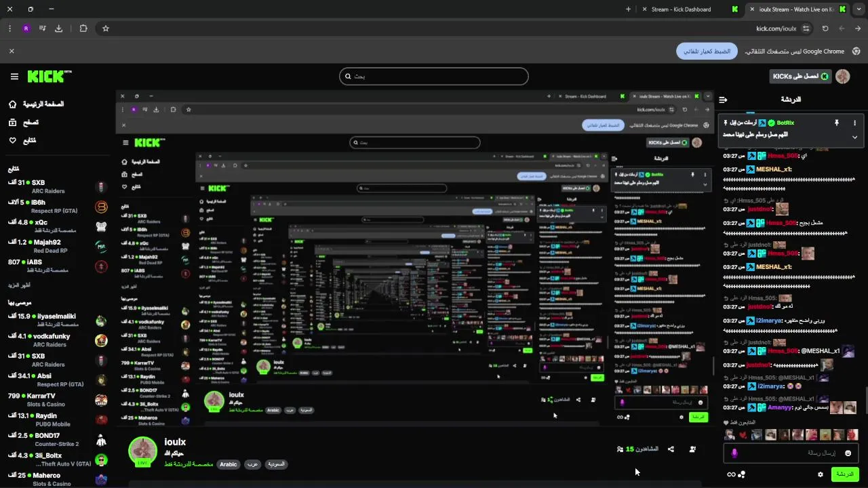Bookmark this page with the star icon
The width and height of the screenshot is (868, 488).
pyautogui.click(x=106, y=28)
